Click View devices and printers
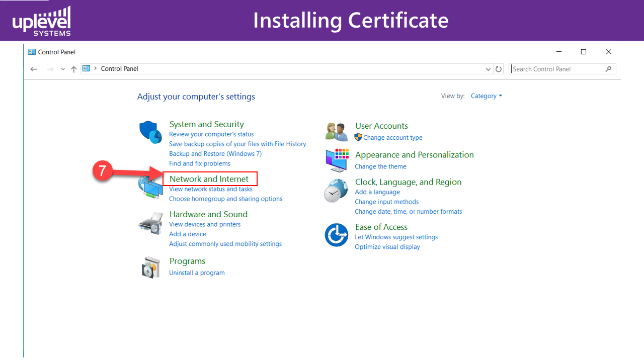Viewport: 644px width, 362px height. coord(205,224)
